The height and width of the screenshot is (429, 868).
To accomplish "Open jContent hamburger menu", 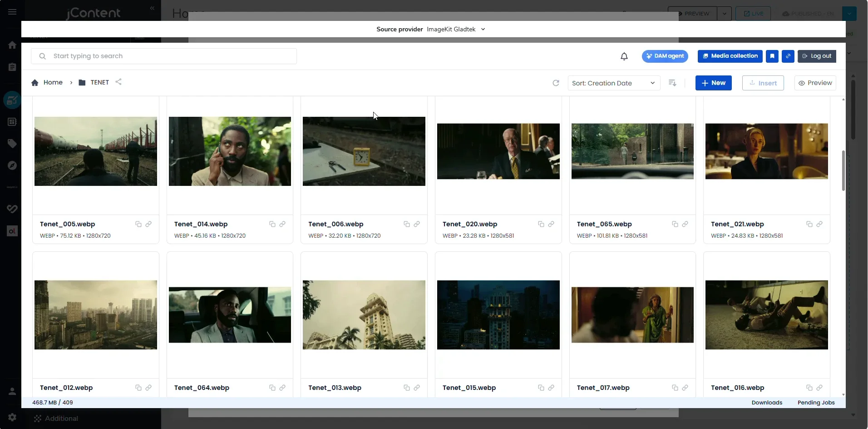I will [x=12, y=12].
